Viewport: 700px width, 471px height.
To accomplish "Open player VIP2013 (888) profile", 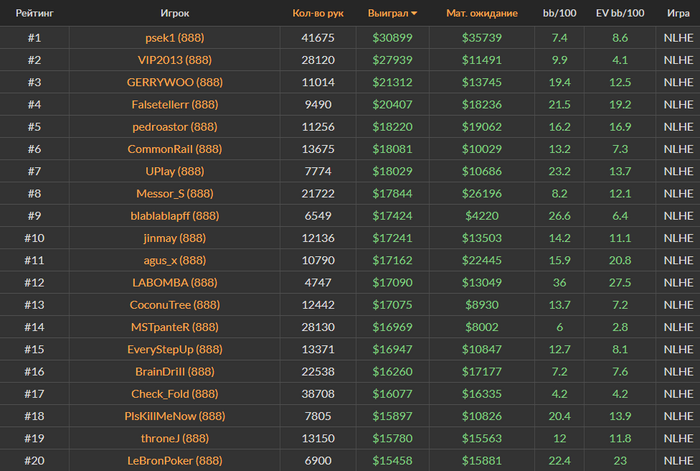I will pyautogui.click(x=175, y=60).
